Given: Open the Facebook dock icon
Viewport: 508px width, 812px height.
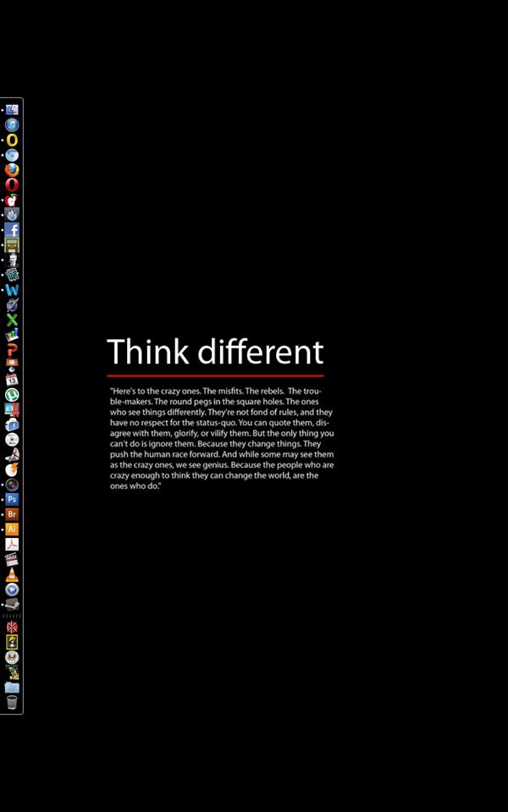Looking at the screenshot, I should [12, 230].
